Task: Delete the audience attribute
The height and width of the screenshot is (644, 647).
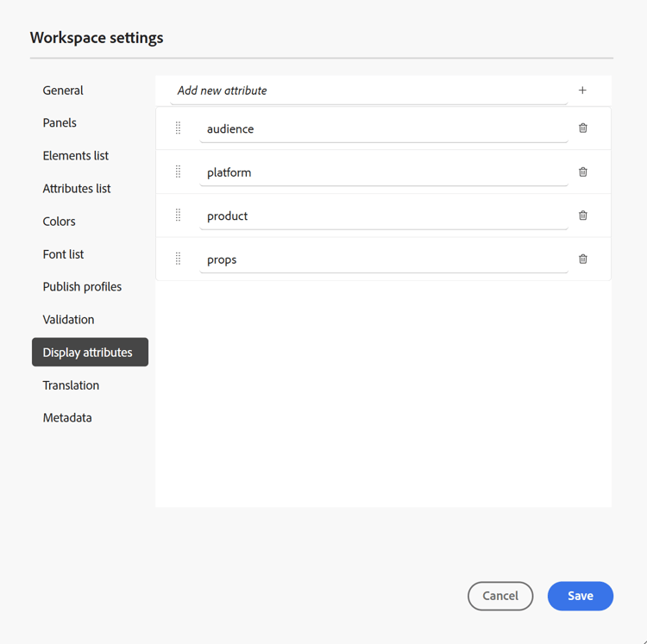Action: (583, 128)
